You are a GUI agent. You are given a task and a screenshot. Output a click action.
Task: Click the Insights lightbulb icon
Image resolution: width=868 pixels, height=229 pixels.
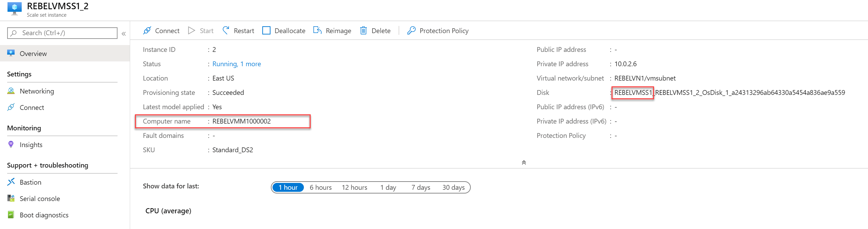click(x=11, y=144)
